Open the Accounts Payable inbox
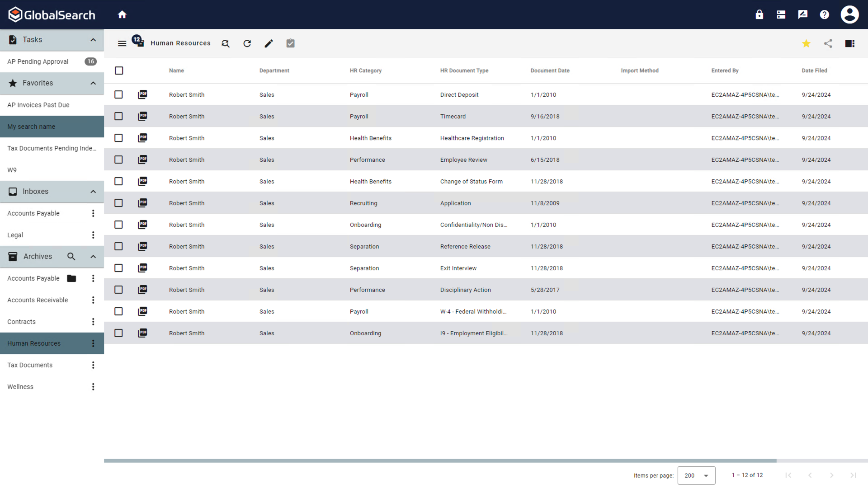 point(33,213)
